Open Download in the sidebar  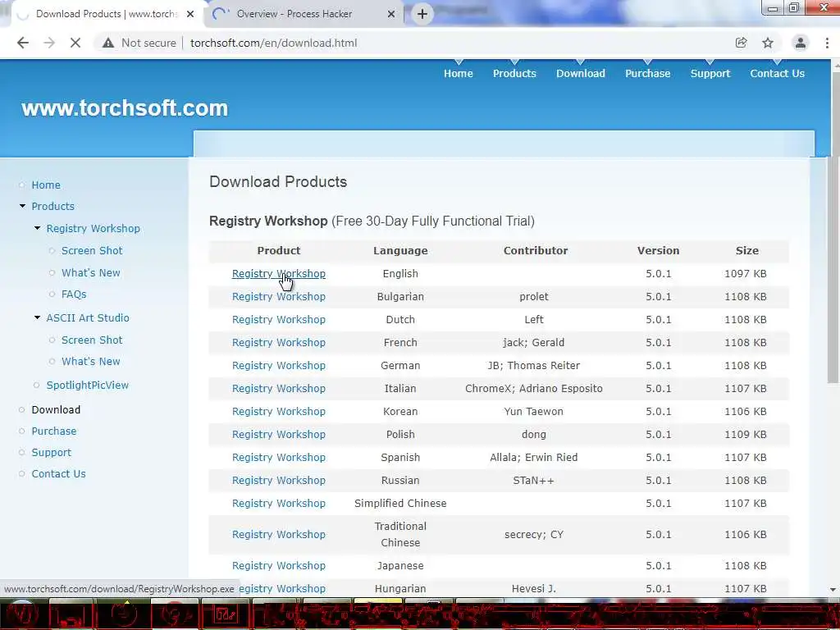tap(56, 410)
